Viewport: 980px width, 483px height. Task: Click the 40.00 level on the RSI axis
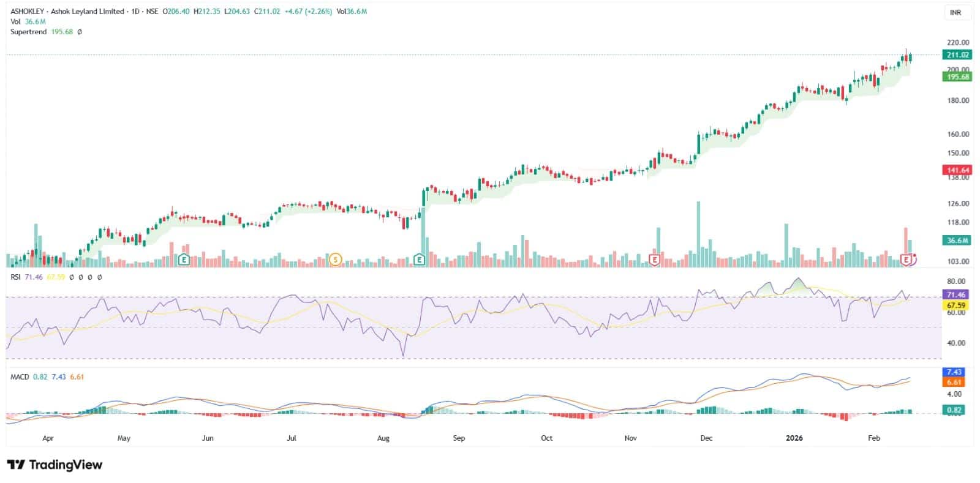[x=956, y=343]
